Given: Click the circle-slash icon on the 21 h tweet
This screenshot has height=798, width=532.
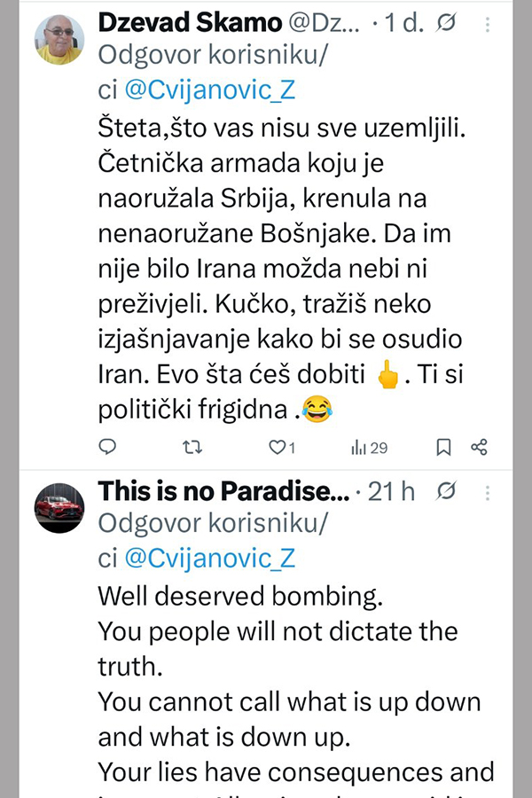Looking at the screenshot, I should (448, 490).
